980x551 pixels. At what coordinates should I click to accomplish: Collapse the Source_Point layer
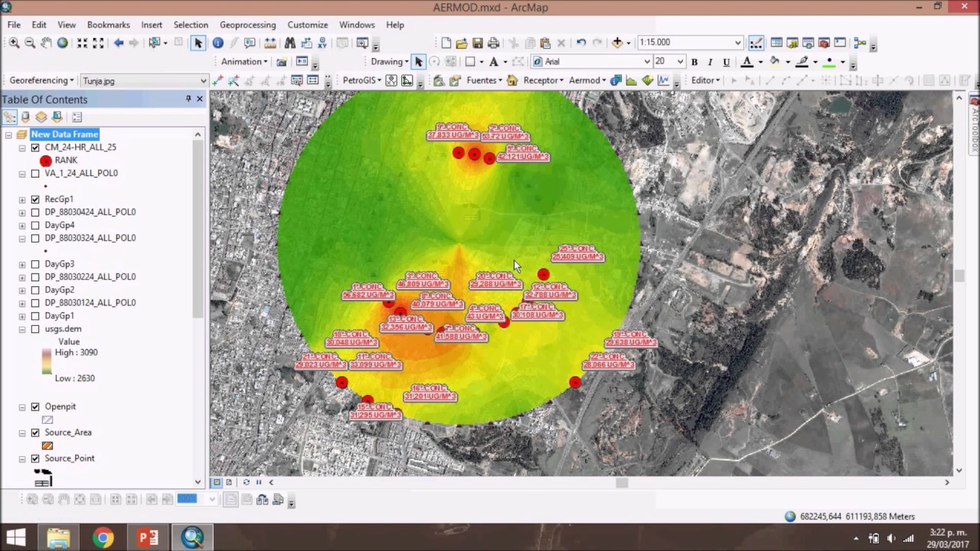pos(22,458)
